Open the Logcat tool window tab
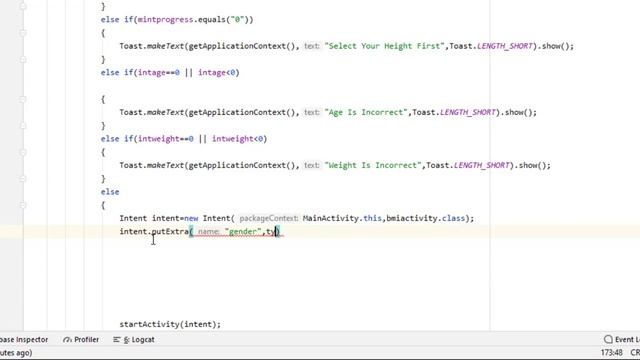The width and height of the screenshot is (640, 360). [133, 340]
